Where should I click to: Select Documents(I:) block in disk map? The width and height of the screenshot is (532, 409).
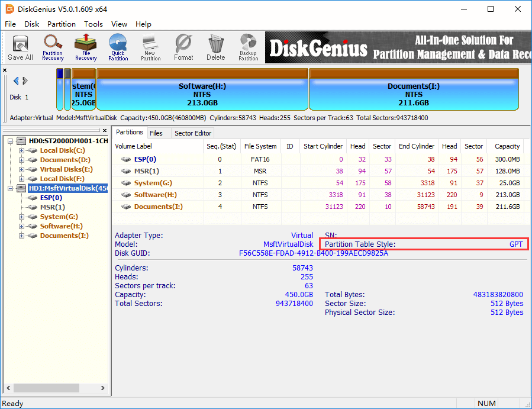tap(414, 89)
